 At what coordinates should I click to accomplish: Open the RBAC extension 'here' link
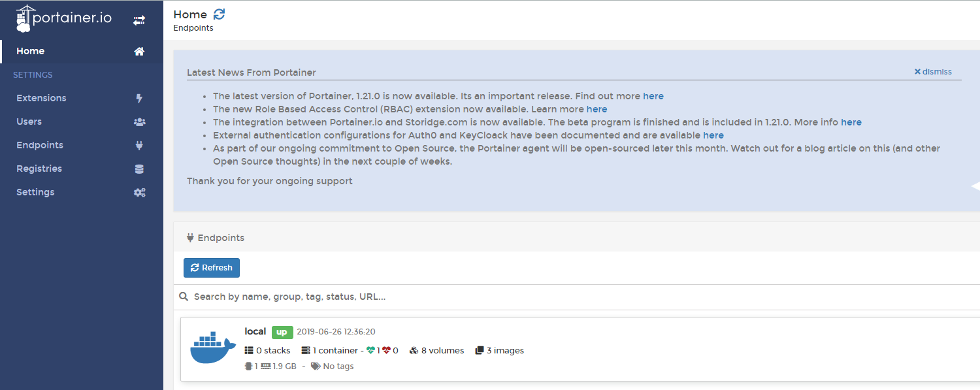pos(596,109)
